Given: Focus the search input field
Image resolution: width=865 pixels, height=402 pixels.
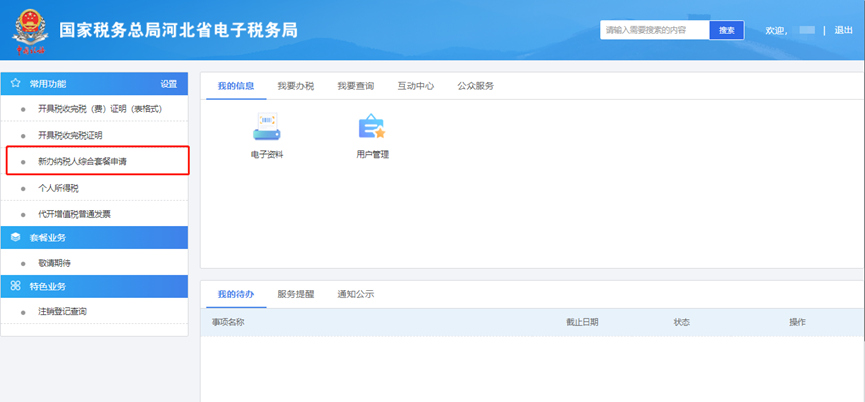Looking at the screenshot, I should pyautogui.click(x=655, y=30).
